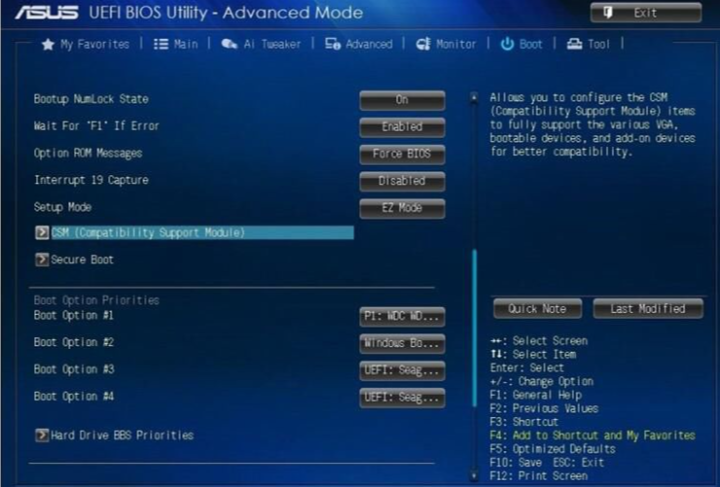Click the Monitor tab icon

tap(422, 45)
